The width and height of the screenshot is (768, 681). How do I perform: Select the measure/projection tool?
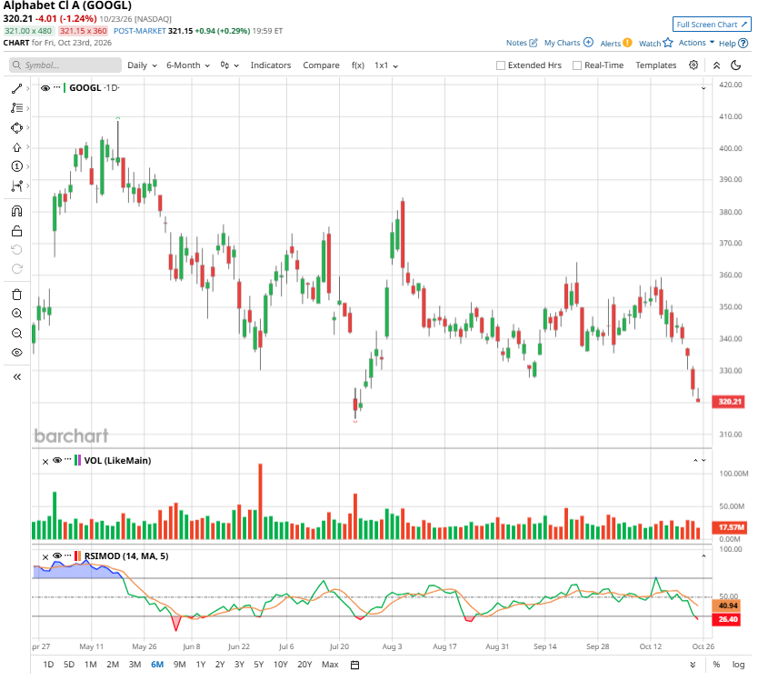(17, 186)
